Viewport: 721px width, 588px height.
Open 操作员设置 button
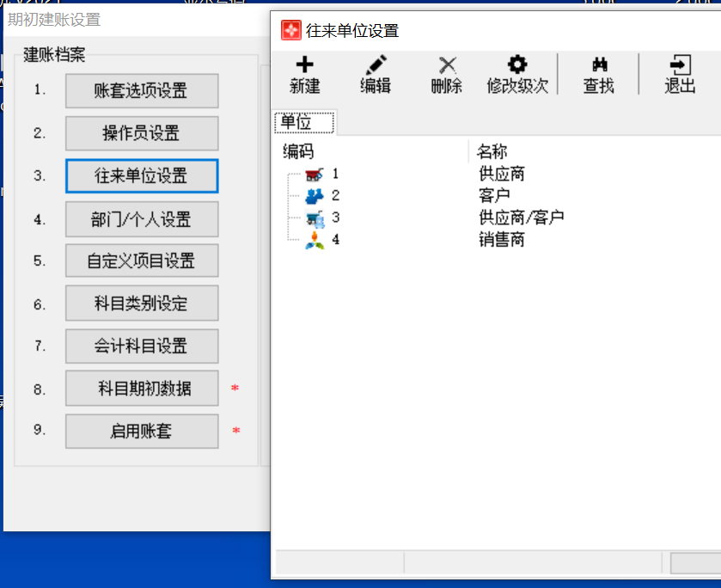(x=142, y=133)
